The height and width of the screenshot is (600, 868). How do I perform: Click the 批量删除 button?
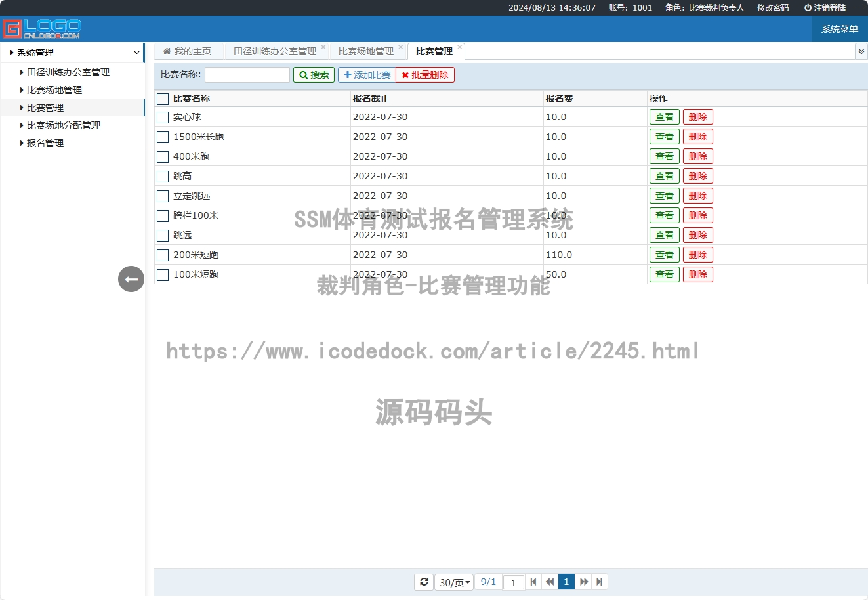tap(425, 75)
